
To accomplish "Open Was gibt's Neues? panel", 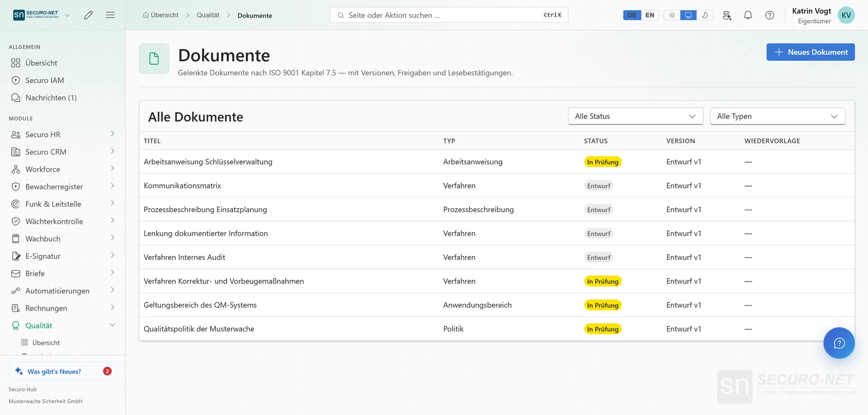I will pos(63,371).
